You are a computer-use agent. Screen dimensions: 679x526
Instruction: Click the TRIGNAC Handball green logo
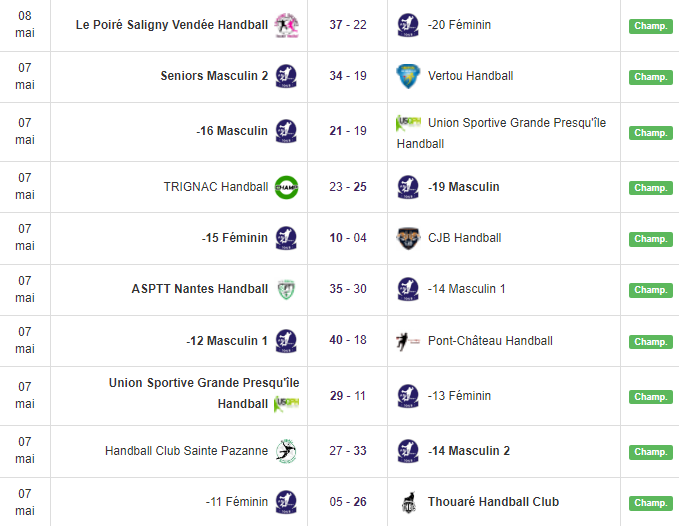286,187
